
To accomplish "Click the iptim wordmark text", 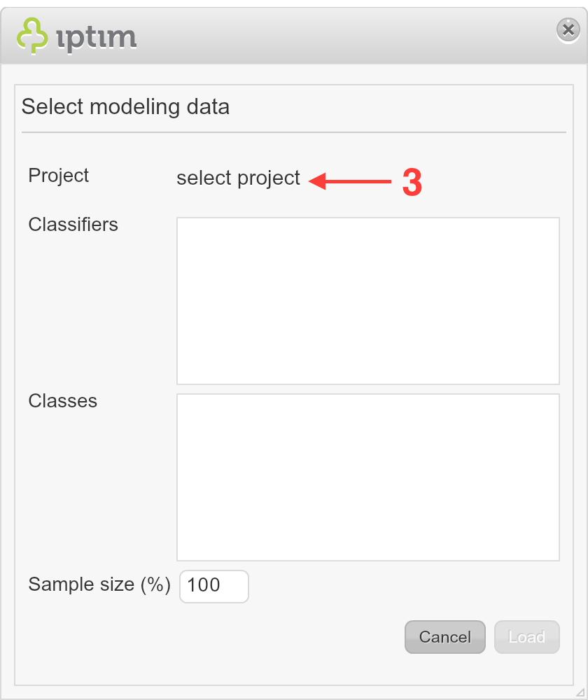I will pyautogui.click(x=97, y=38).
